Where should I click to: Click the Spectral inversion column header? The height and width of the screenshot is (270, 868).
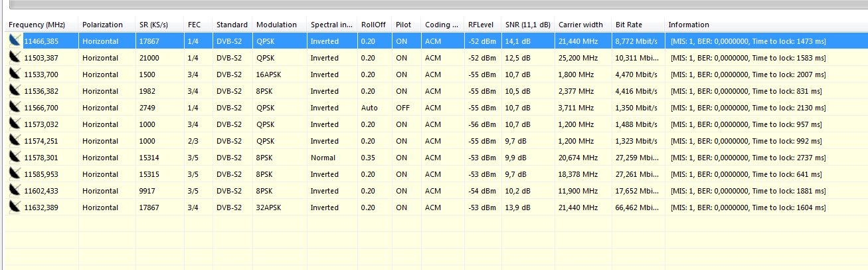(x=332, y=25)
